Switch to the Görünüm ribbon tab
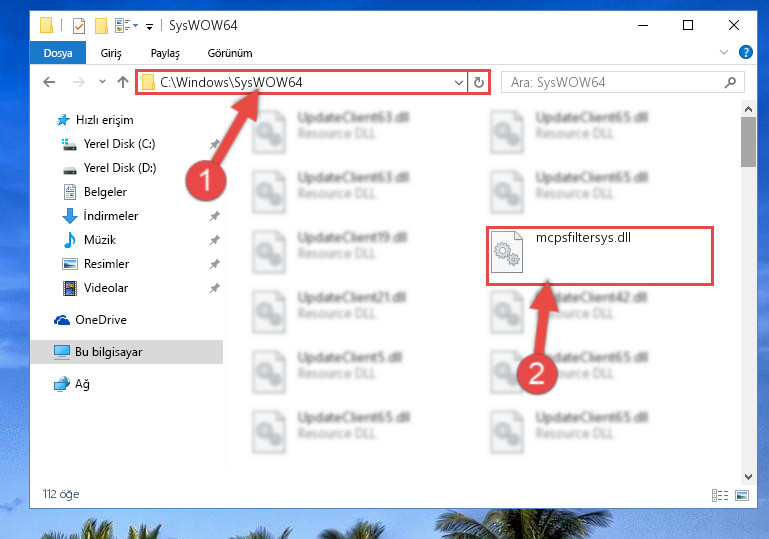Viewport: 769px width, 539px height. (230, 53)
